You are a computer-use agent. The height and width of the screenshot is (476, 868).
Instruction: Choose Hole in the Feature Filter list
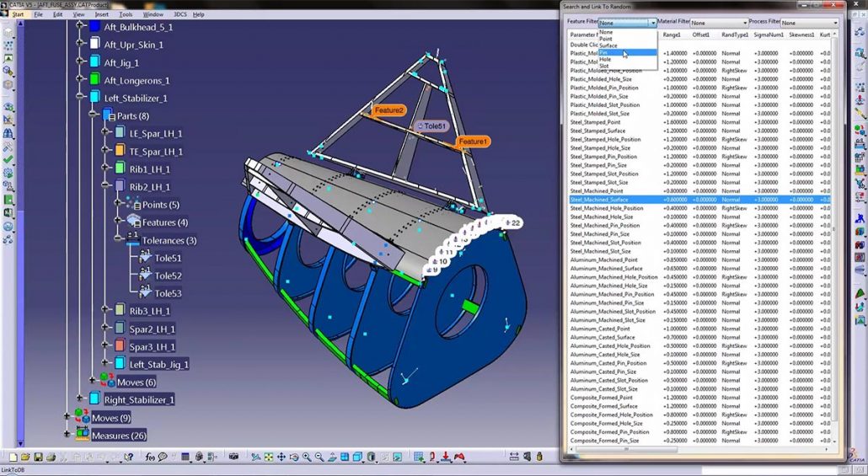click(x=606, y=59)
